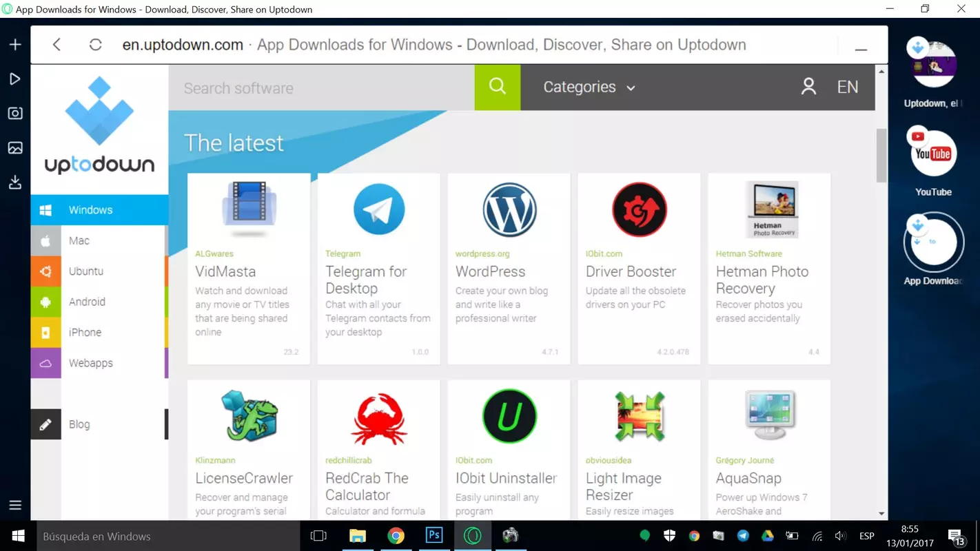The height and width of the screenshot is (551, 980).
Task: Select Android platform in sidebar
Action: tap(99, 302)
